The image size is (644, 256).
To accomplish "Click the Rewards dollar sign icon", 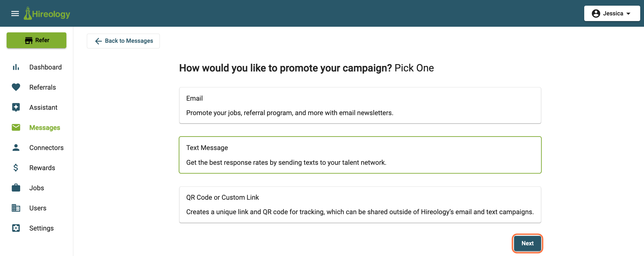I will point(16,168).
